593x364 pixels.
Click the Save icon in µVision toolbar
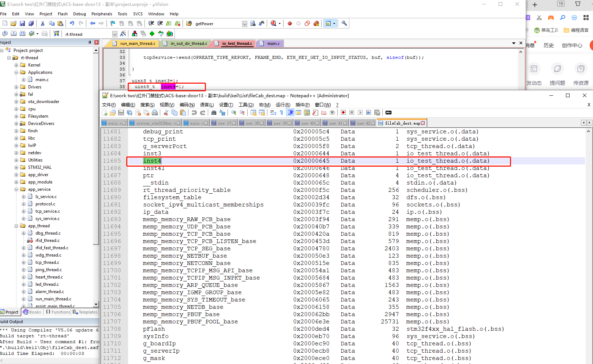(x=22, y=23)
